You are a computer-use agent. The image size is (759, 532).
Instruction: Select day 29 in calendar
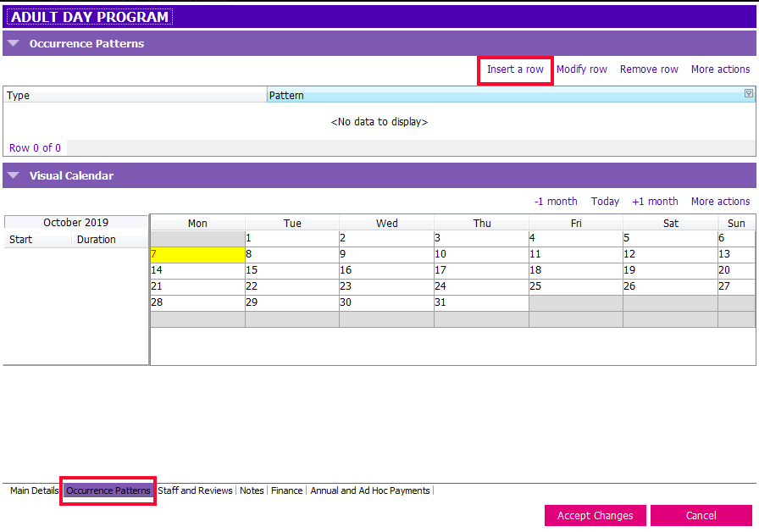[292, 302]
